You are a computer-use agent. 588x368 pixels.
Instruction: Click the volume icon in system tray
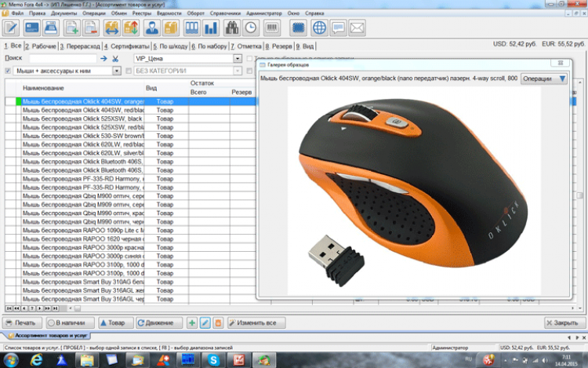point(545,360)
